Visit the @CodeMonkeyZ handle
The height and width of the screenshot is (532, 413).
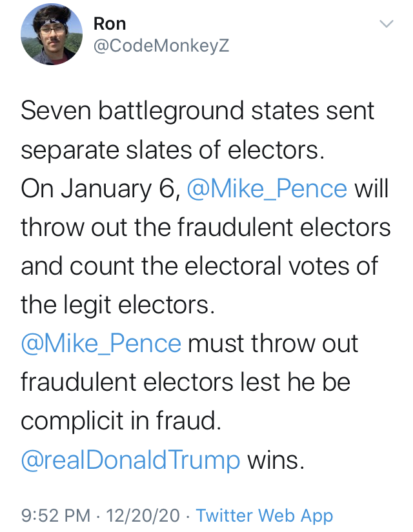coord(161,46)
